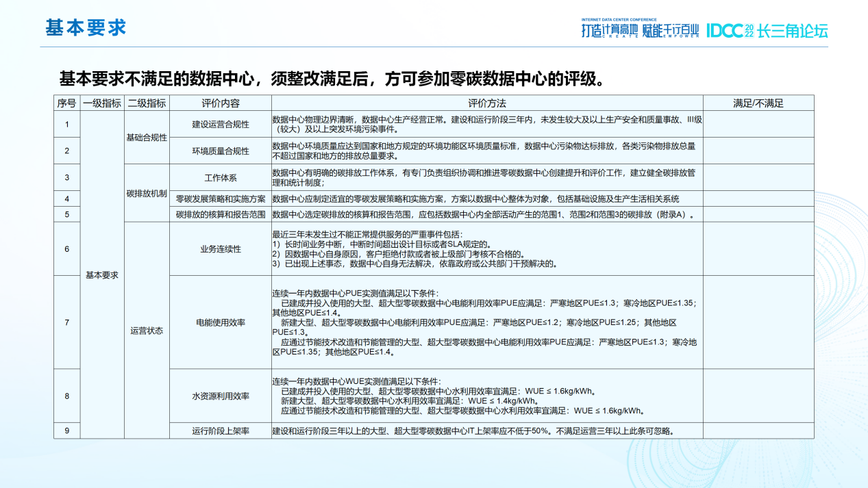Select the 评价内容 column header
Screen dimensions: 868x488
(x=221, y=103)
